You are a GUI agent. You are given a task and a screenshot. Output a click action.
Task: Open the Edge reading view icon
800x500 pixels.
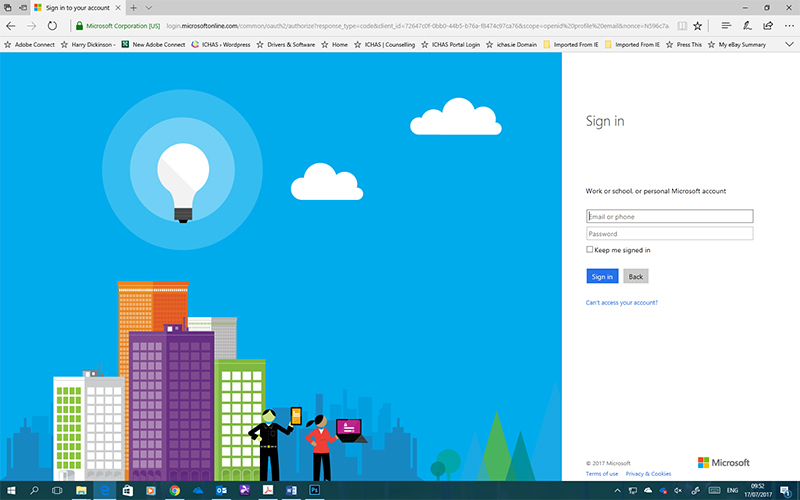pyautogui.click(x=682, y=25)
